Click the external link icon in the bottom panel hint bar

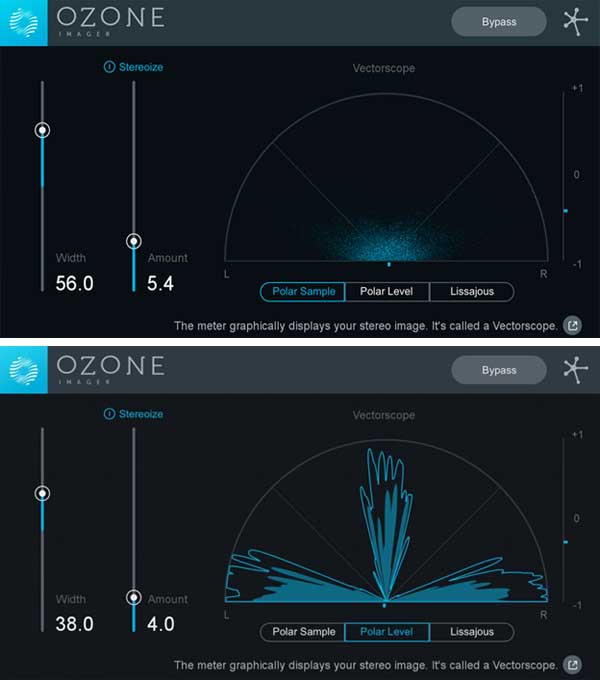[572, 665]
